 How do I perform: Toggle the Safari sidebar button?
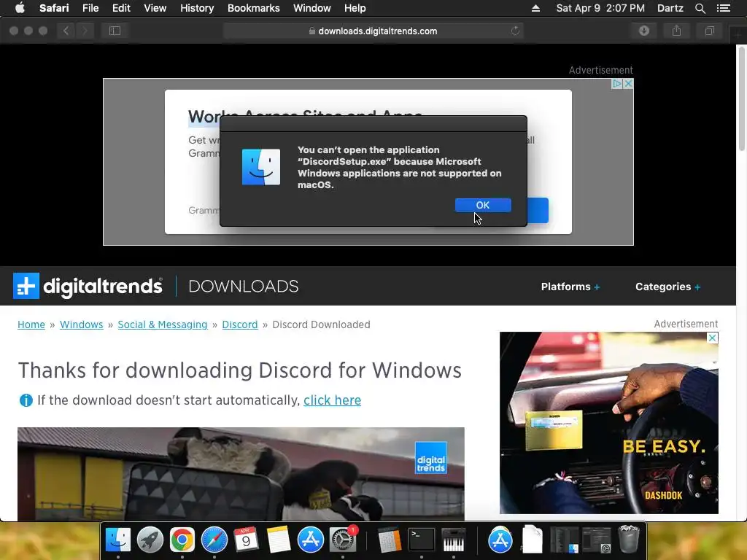[x=115, y=31]
